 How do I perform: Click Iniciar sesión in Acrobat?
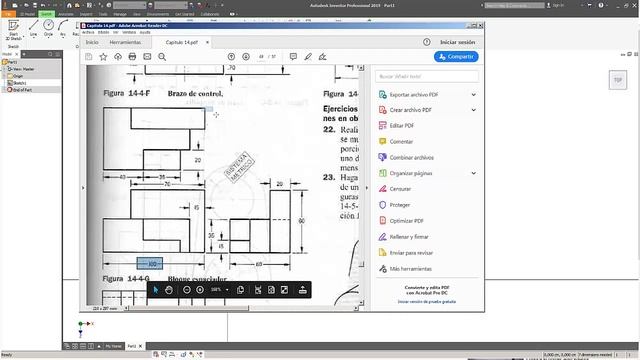(x=457, y=42)
